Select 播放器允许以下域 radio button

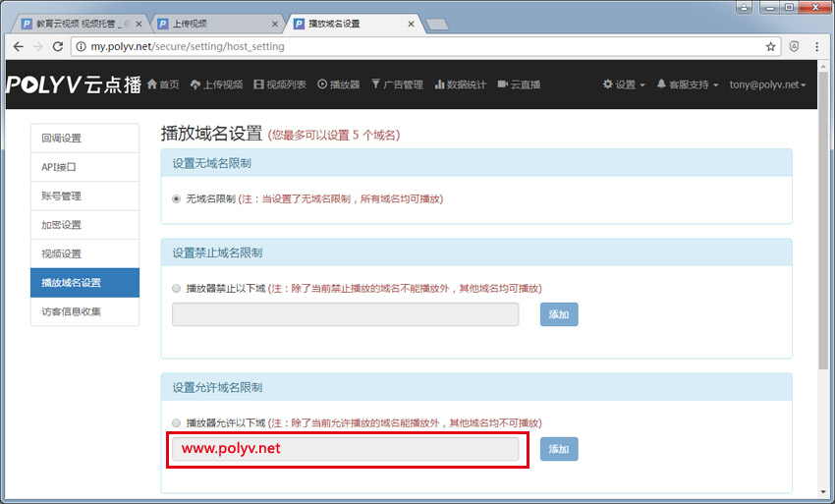click(177, 423)
